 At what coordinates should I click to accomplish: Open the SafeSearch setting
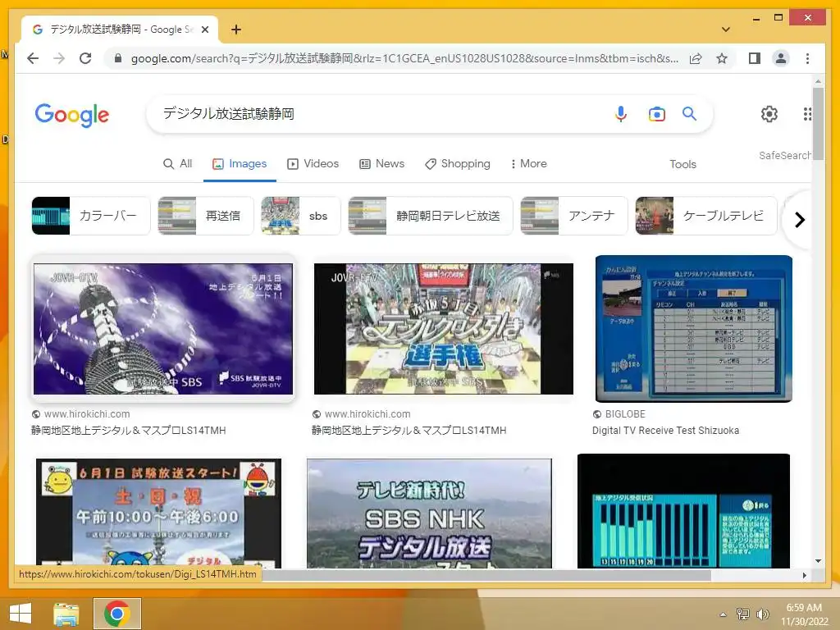[x=784, y=155]
